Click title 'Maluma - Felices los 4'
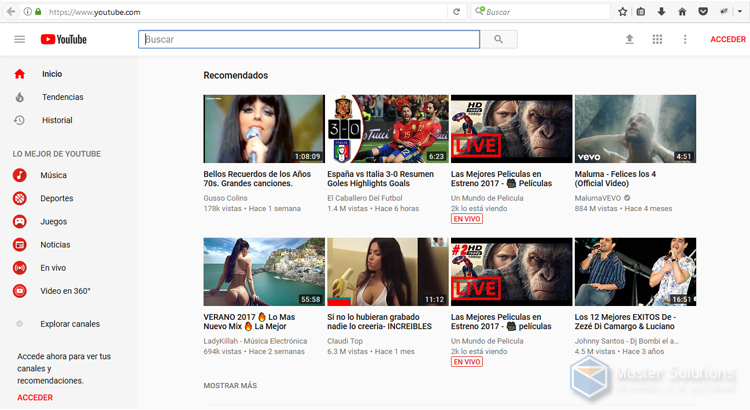The image size is (750, 410). coord(615,178)
